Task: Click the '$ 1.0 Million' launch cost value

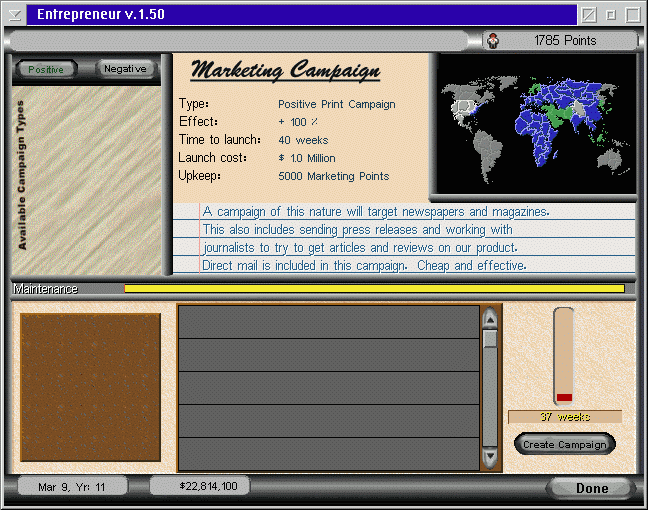Action: click(x=307, y=158)
